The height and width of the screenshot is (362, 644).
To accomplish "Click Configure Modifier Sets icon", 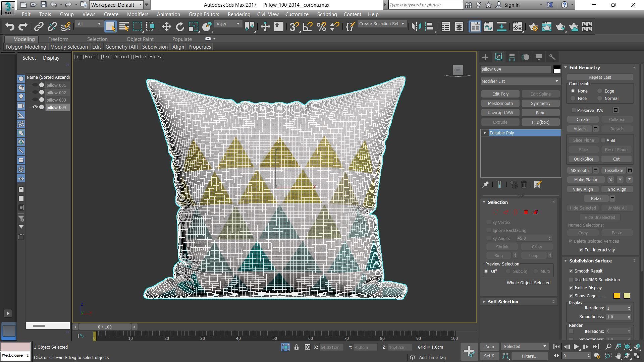I will tap(537, 185).
